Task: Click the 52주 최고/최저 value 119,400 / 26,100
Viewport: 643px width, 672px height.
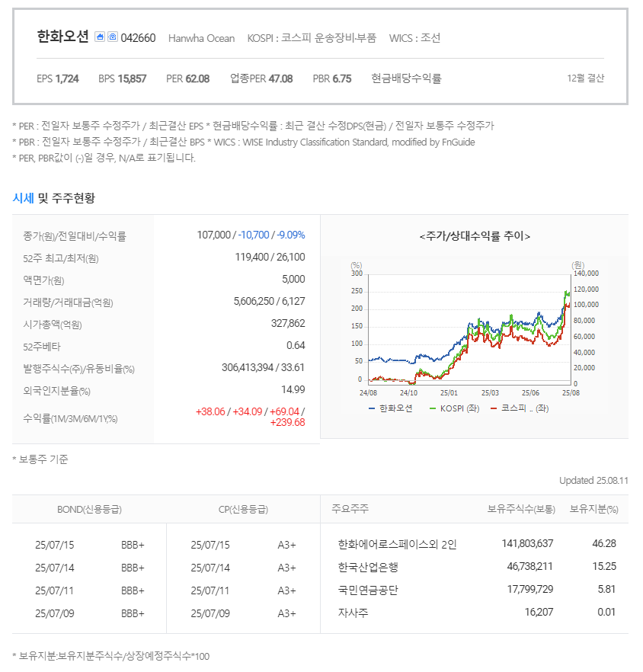Action: click(x=270, y=258)
